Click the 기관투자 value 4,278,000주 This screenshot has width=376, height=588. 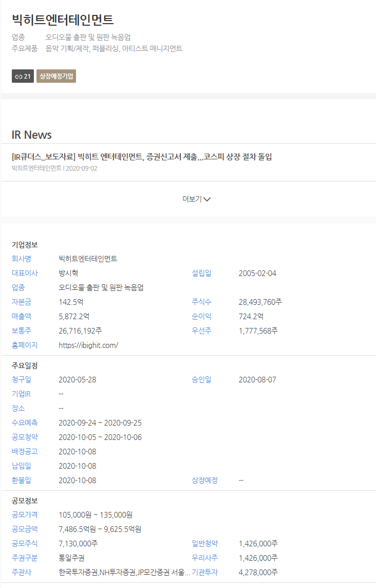258,572
